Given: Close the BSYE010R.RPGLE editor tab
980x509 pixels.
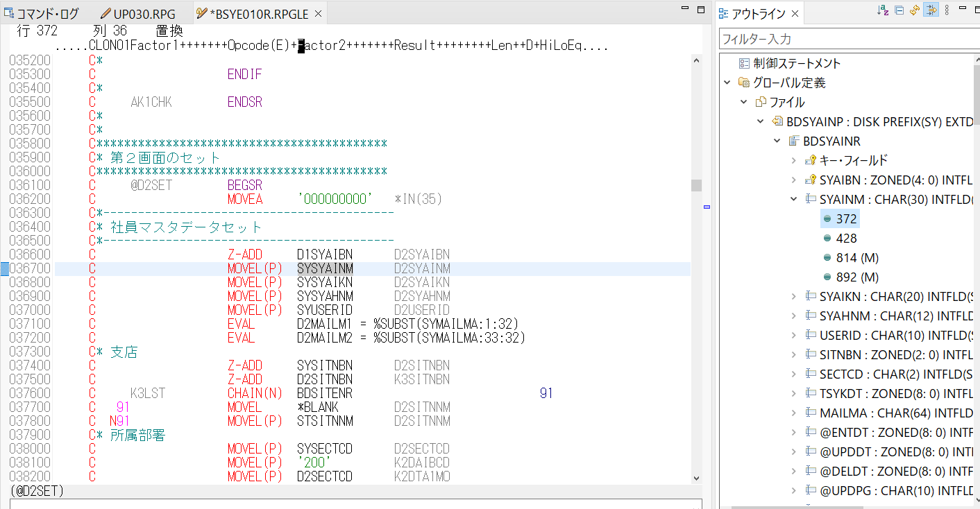Looking at the screenshot, I should (x=318, y=13).
